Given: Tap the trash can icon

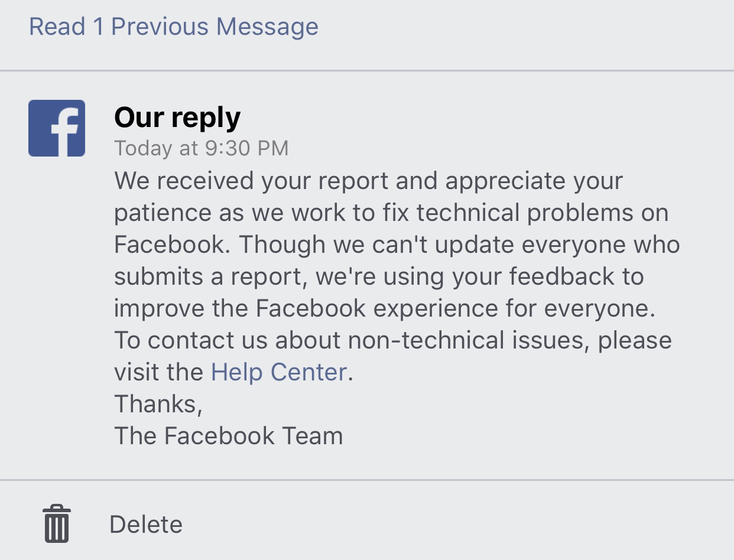Looking at the screenshot, I should [x=57, y=523].
